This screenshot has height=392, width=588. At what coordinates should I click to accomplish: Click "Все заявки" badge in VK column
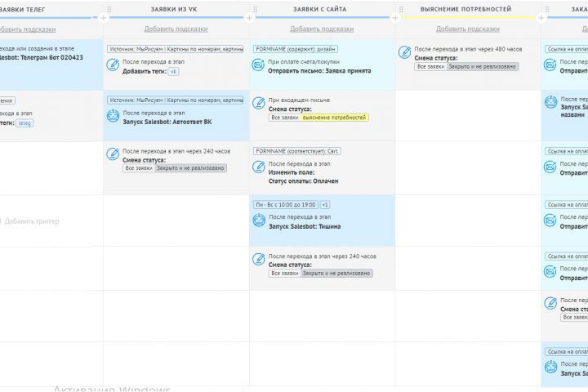[139, 168]
